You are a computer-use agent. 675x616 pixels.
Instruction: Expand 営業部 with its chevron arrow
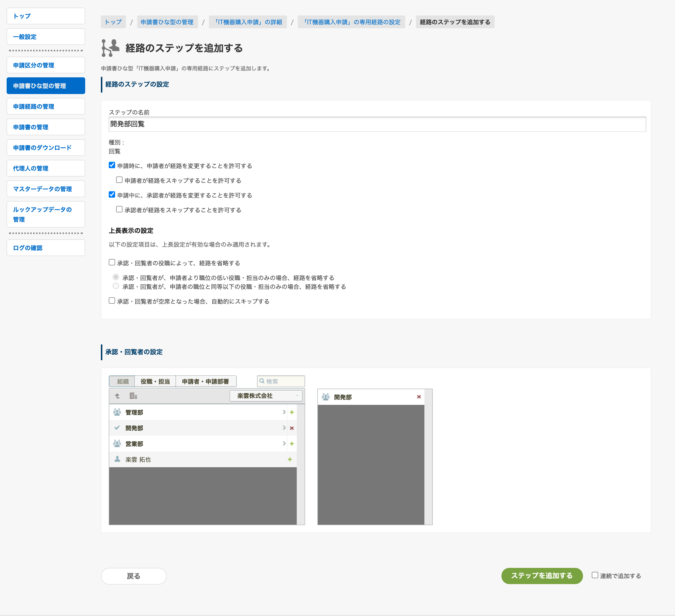[284, 443]
